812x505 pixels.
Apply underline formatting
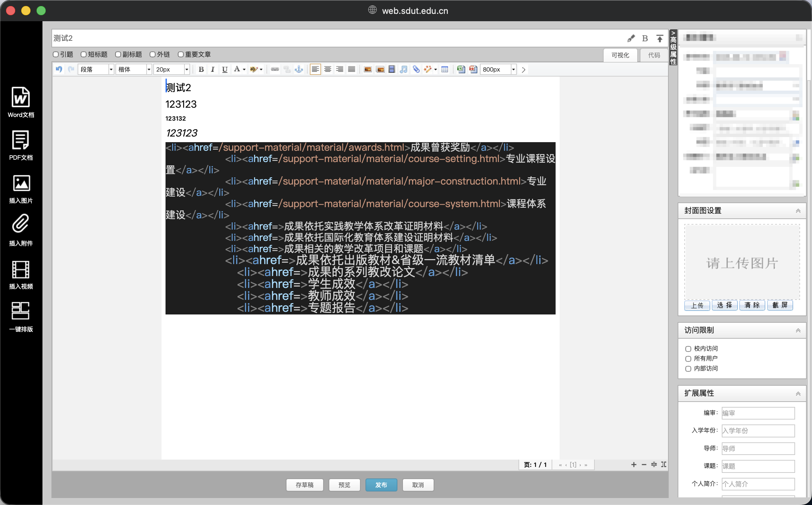(x=224, y=69)
